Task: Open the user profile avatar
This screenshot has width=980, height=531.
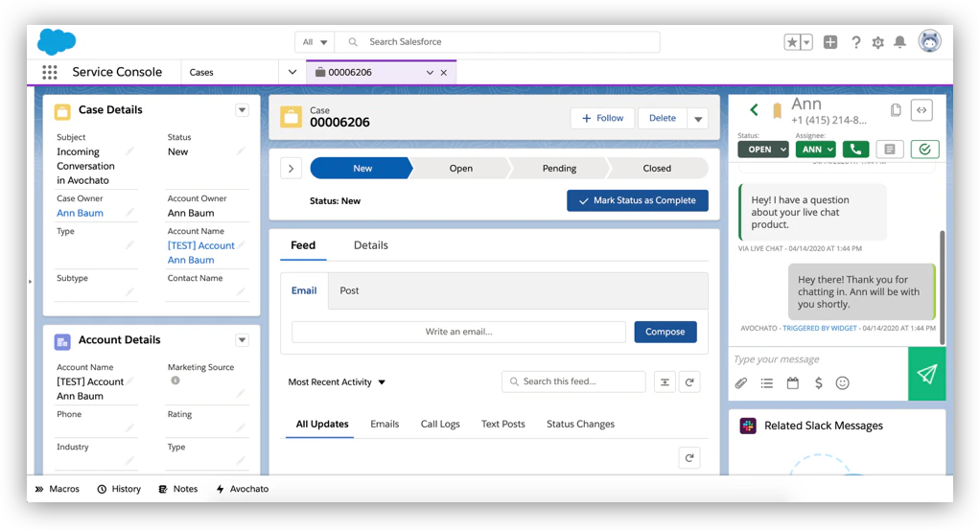Action: point(929,41)
